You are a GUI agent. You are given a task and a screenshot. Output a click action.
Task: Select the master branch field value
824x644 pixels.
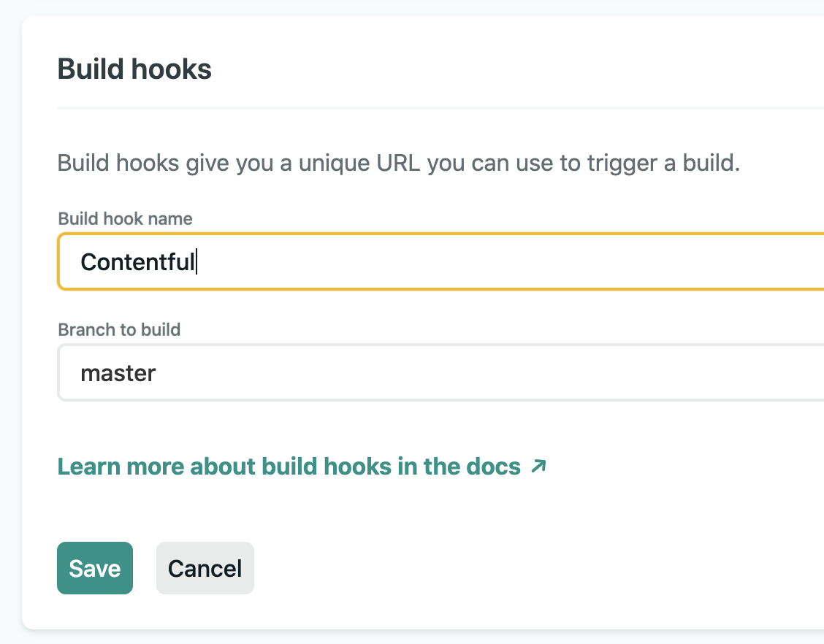pos(118,372)
